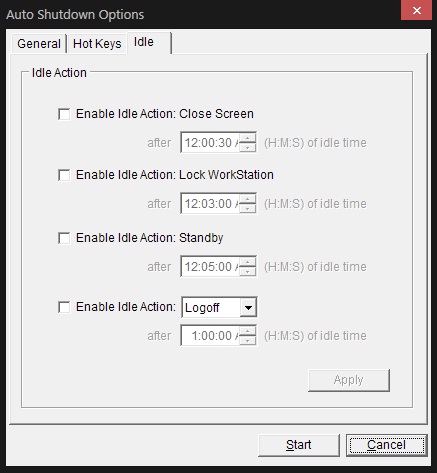Click the Apply button
Image resolution: width=437 pixels, height=473 pixels.
tap(349, 380)
